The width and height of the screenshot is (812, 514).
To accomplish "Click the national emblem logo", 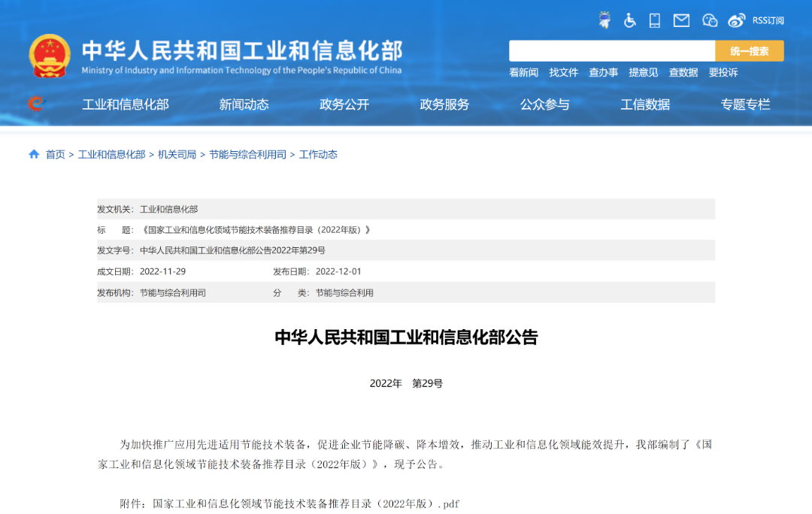I will [50, 56].
